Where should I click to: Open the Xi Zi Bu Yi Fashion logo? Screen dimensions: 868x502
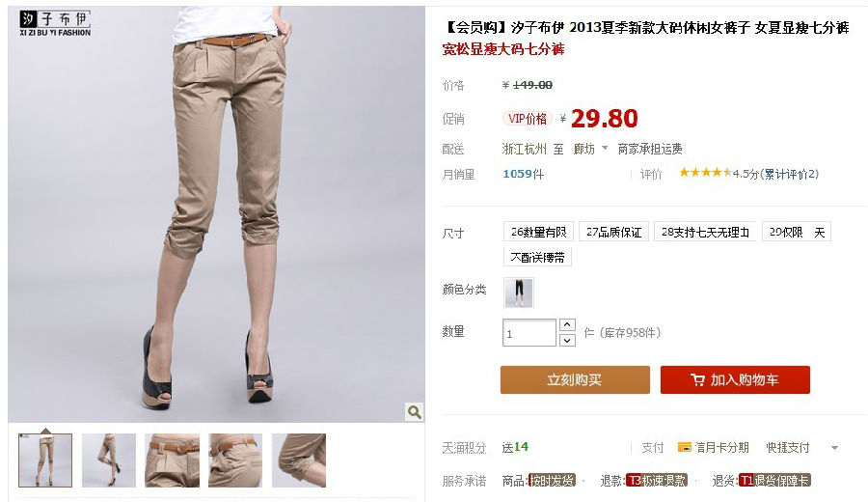click(x=55, y=23)
